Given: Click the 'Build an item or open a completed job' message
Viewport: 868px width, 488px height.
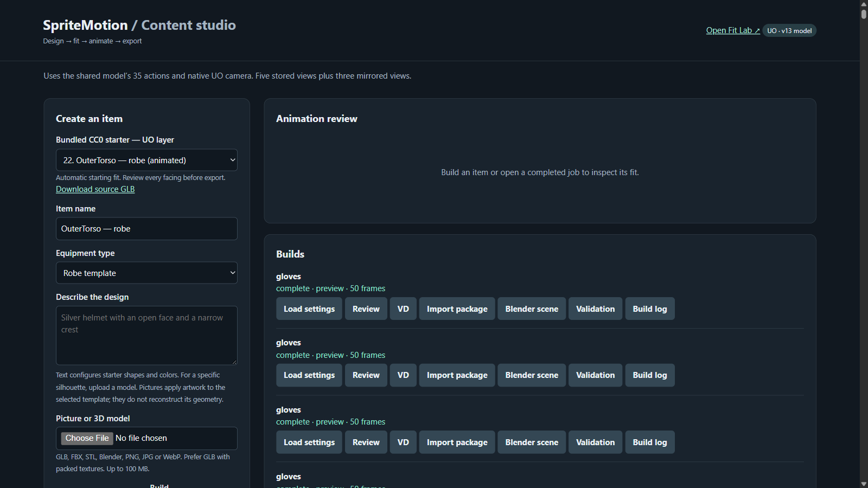Looking at the screenshot, I should [x=540, y=172].
